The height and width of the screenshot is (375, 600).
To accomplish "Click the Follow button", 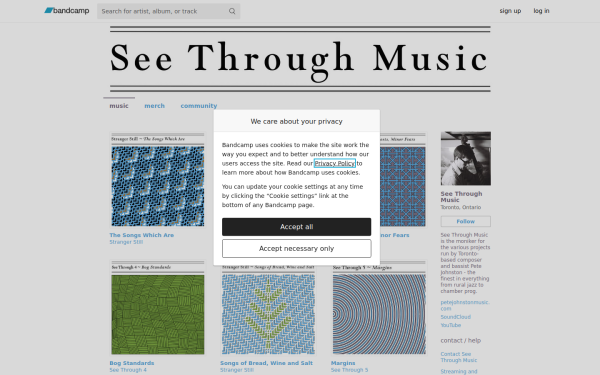I will tap(466, 222).
